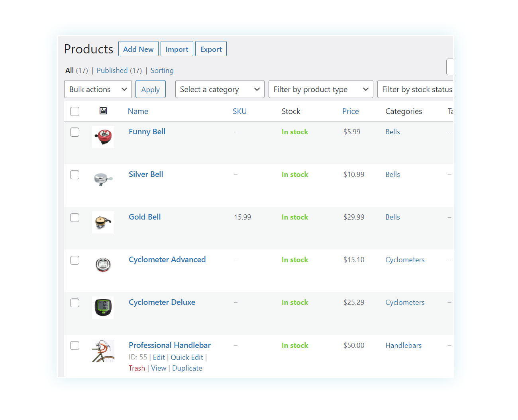Apply the selected bulk action
This screenshot has width=518, height=420.
pos(150,89)
